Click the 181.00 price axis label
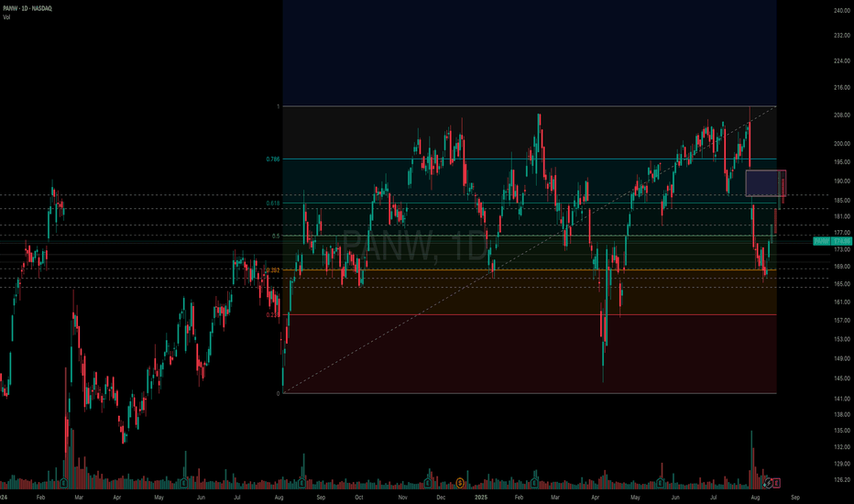854x504 pixels. (841, 217)
